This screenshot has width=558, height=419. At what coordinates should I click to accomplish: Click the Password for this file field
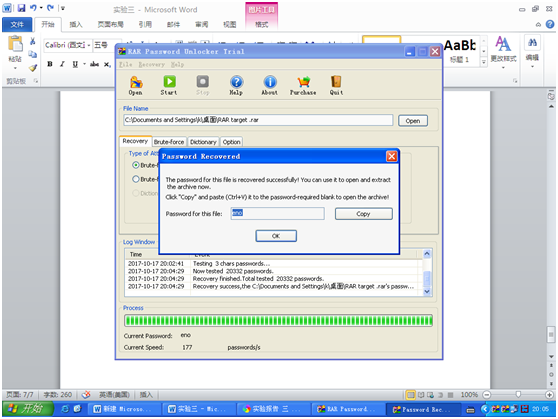pyautogui.click(x=278, y=213)
